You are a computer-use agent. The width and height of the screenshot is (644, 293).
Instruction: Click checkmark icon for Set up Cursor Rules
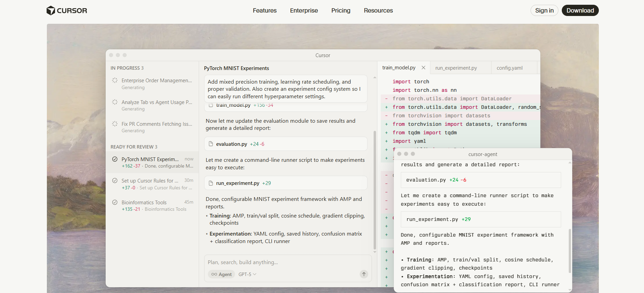(x=115, y=181)
